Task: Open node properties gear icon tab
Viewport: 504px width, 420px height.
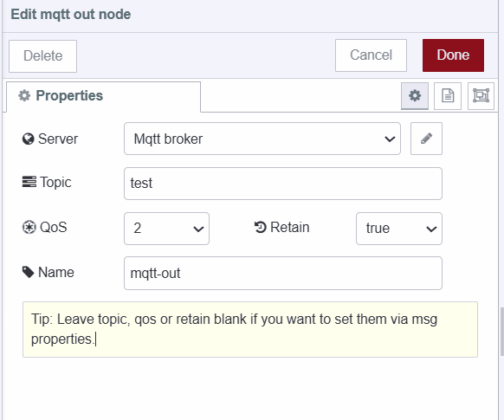Action: tap(415, 96)
